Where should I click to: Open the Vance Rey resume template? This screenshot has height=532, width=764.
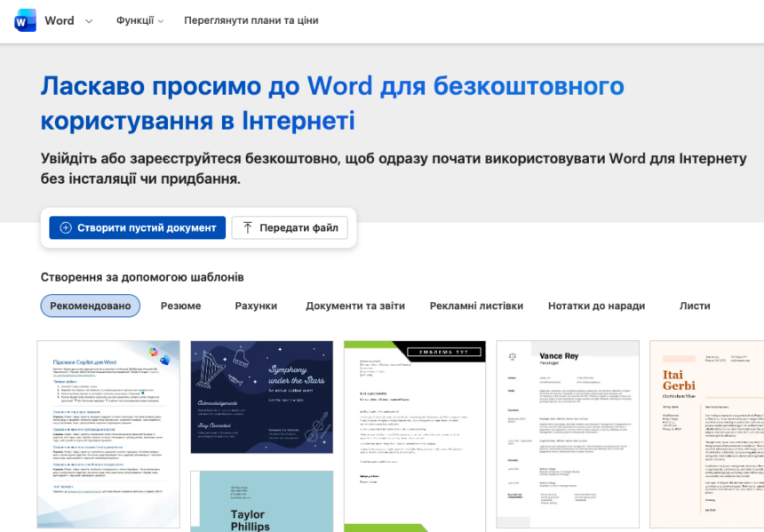coord(568,434)
